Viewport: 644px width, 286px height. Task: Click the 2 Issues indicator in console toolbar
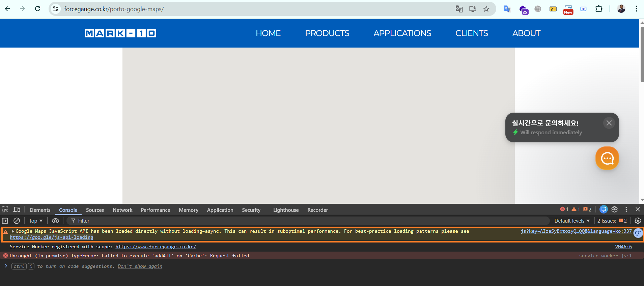click(x=612, y=221)
